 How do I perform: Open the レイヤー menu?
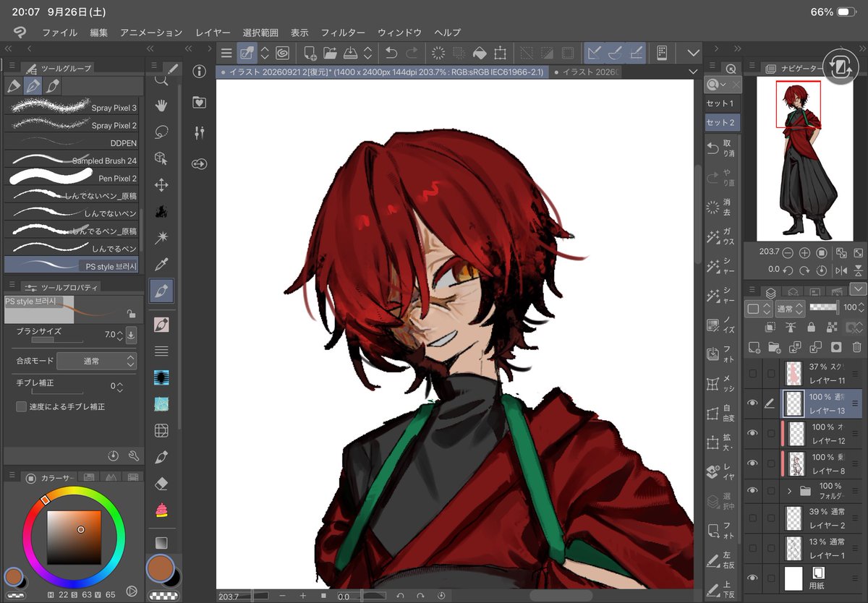[213, 33]
